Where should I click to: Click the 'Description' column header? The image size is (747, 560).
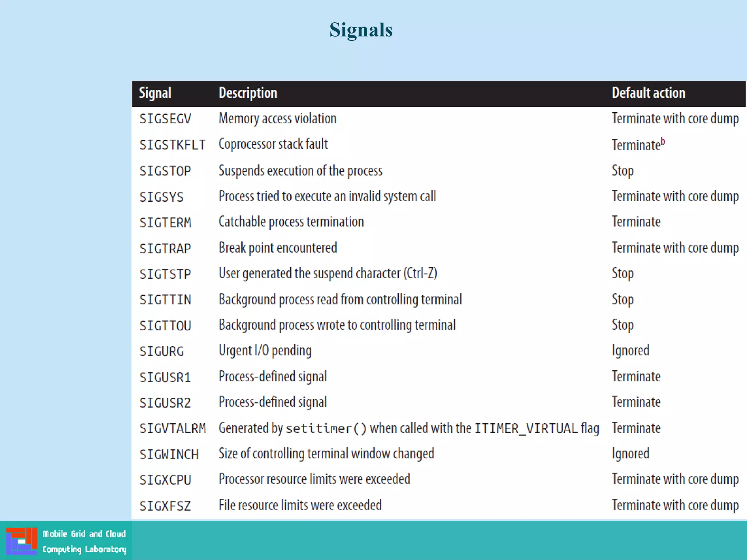[x=248, y=93]
